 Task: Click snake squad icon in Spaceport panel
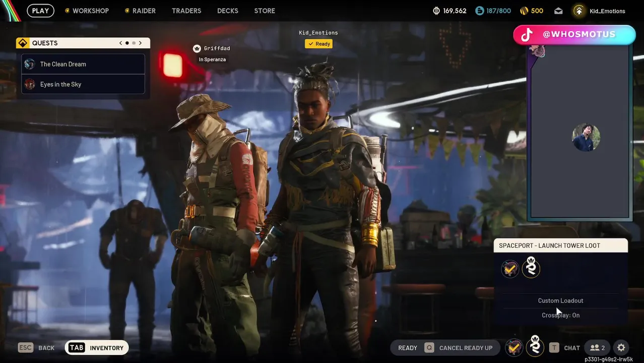point(531,267)
